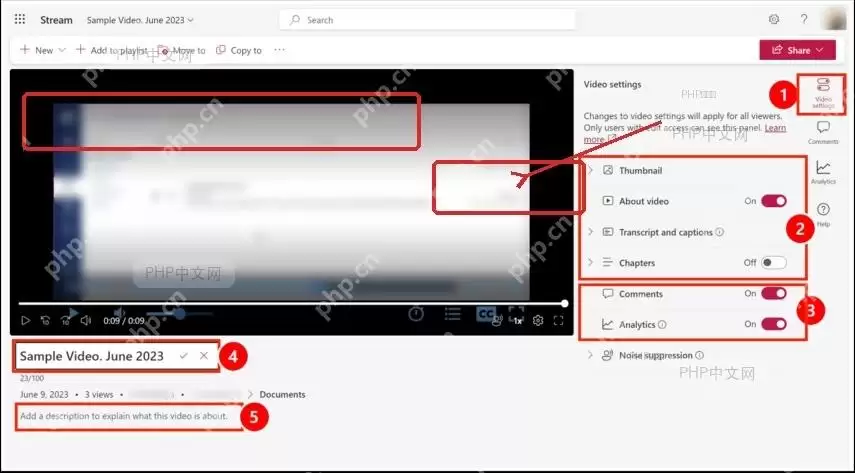
Task: Click info icon next to Transcript and captions
Action: [x=720, y=232]
